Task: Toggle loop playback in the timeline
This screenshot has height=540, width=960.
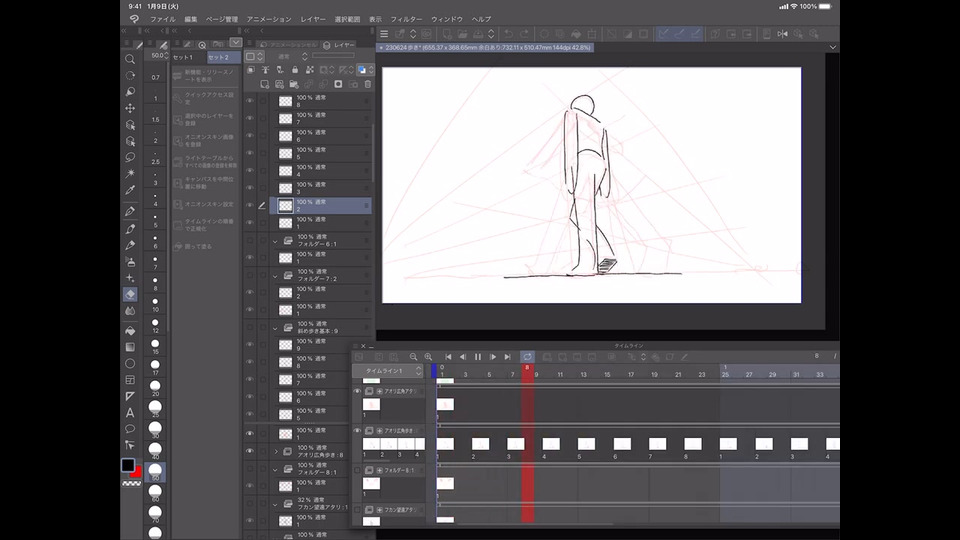Action: (527, 357)
